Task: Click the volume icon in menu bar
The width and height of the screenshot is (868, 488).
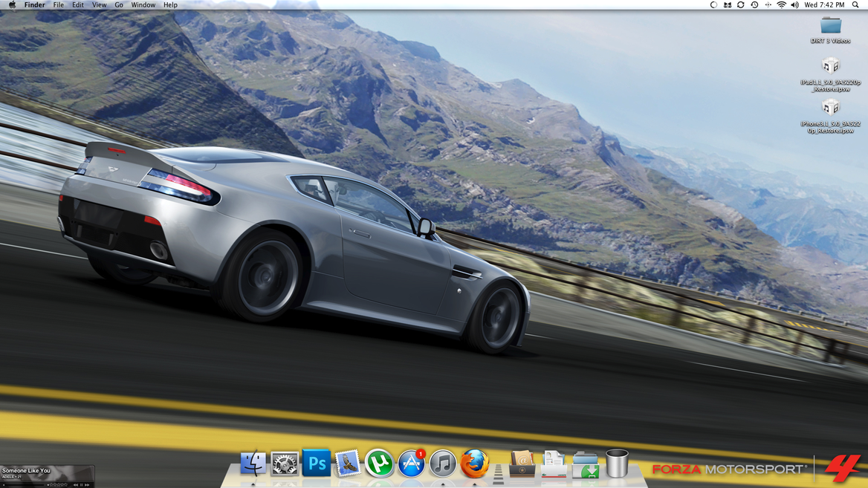Action: (795, 5)
